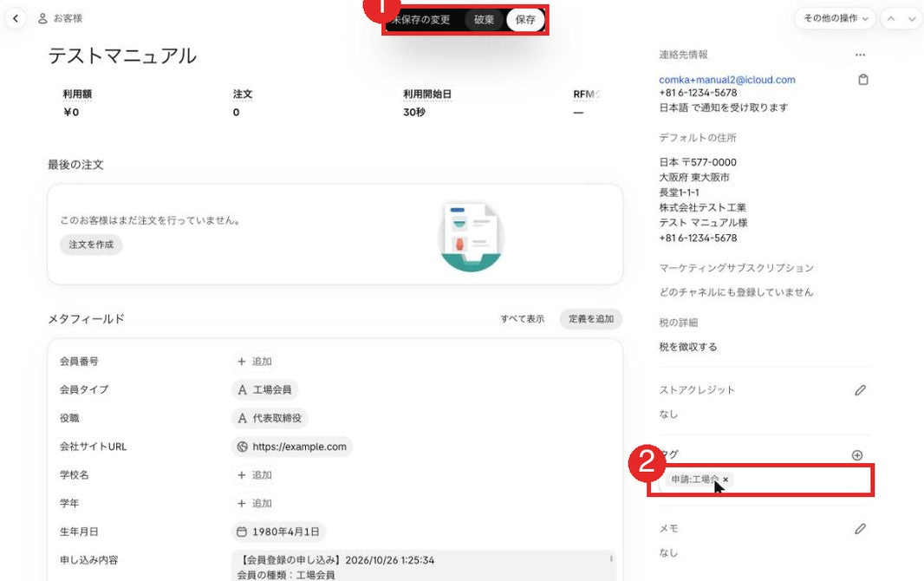Edit store credit with pencil icon
The image size is (924, 581).
pos(860,390)
